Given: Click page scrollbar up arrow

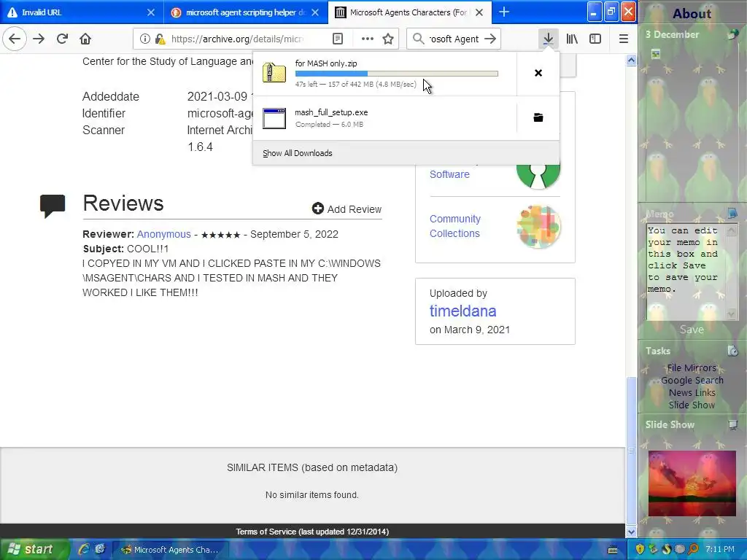Looking at the screenshot, I should click(631, 60).
